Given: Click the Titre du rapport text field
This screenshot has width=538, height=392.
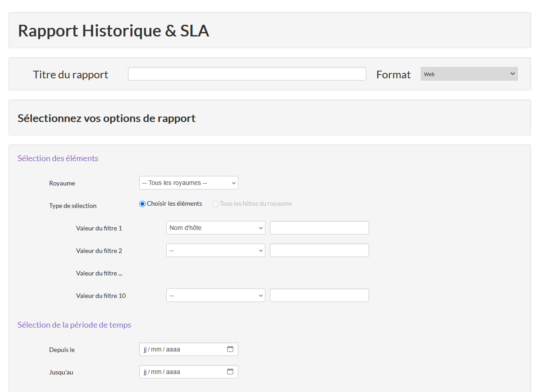Looking at the screenshot, I should point(247,74).
